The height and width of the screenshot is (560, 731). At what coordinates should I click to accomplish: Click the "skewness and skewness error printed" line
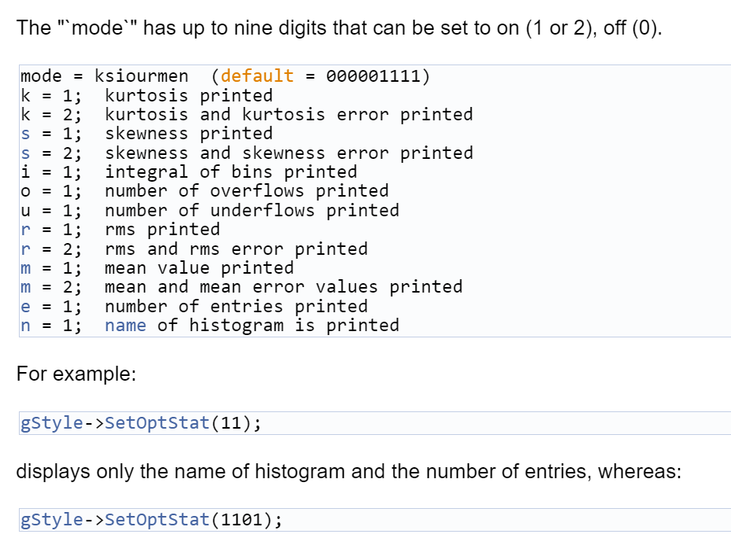click(289, 153)
